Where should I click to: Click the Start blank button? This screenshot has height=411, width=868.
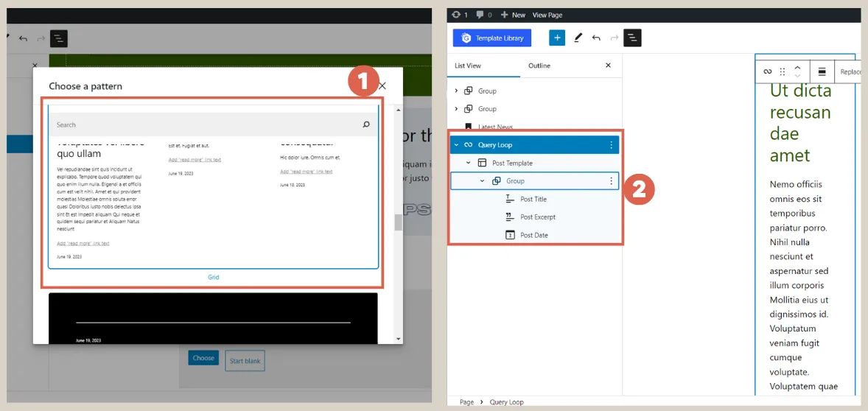[245, 361]
